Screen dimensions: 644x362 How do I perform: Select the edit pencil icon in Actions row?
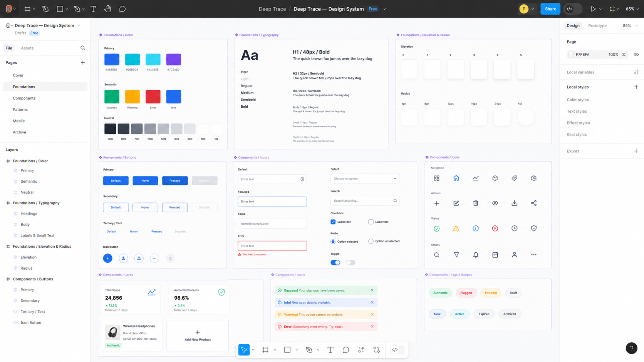click(x=456, y=203)
